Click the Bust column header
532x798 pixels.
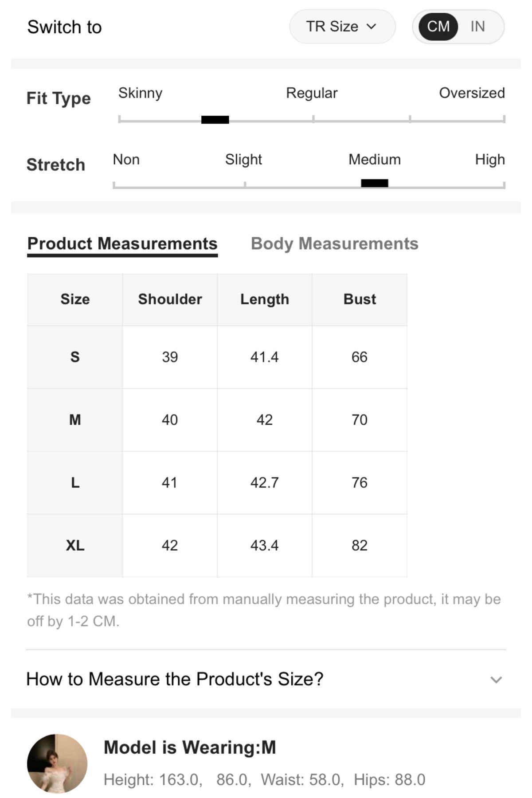pos(360,299)
